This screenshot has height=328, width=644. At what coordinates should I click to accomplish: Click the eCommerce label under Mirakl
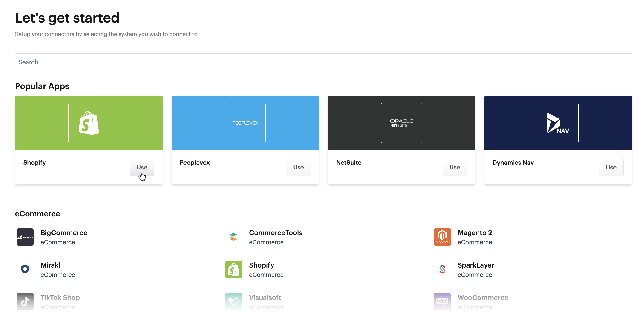(x=58, y=275)
